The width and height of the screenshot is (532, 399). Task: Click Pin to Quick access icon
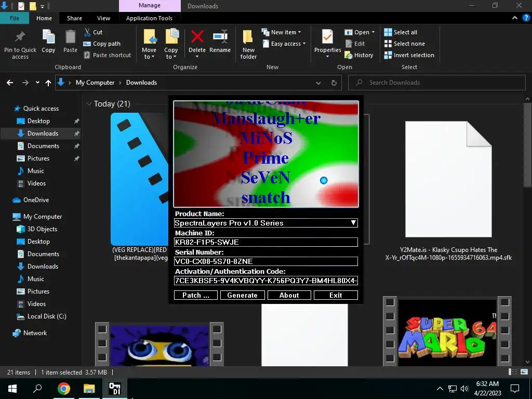(20, 37)
